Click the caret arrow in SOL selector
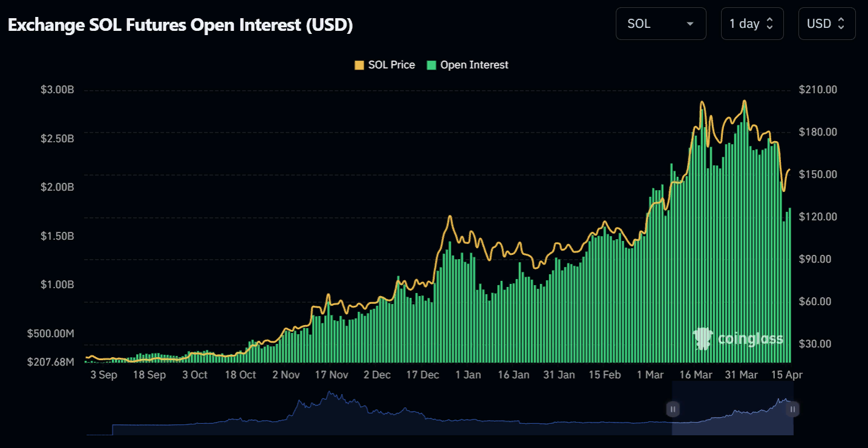 [x=690, y=24]
